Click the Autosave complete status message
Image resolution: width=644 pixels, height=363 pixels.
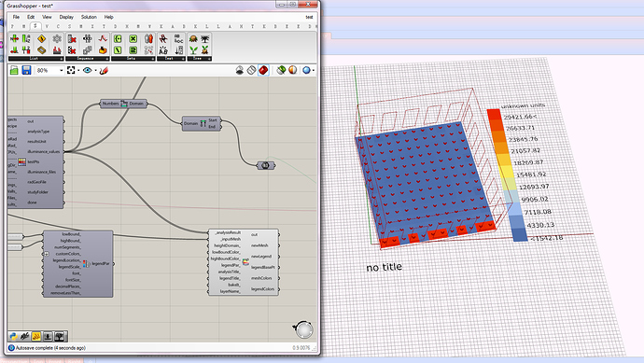50,348
